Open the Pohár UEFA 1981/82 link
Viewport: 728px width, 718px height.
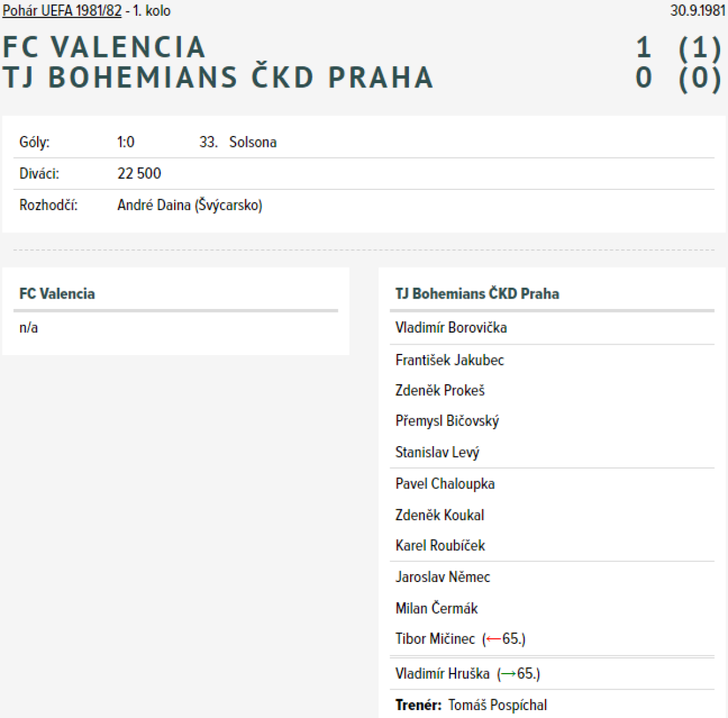point(62,11)
